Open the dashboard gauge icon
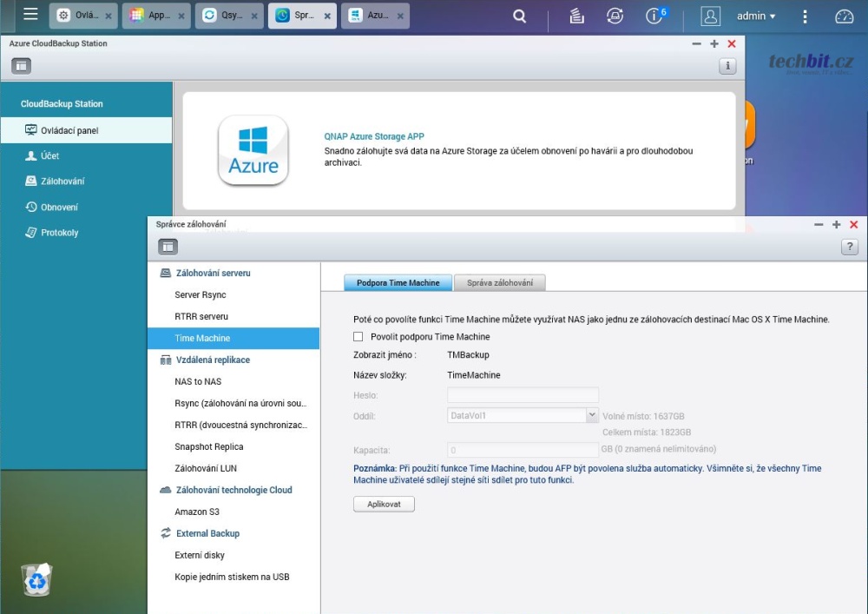 (844, 16)
